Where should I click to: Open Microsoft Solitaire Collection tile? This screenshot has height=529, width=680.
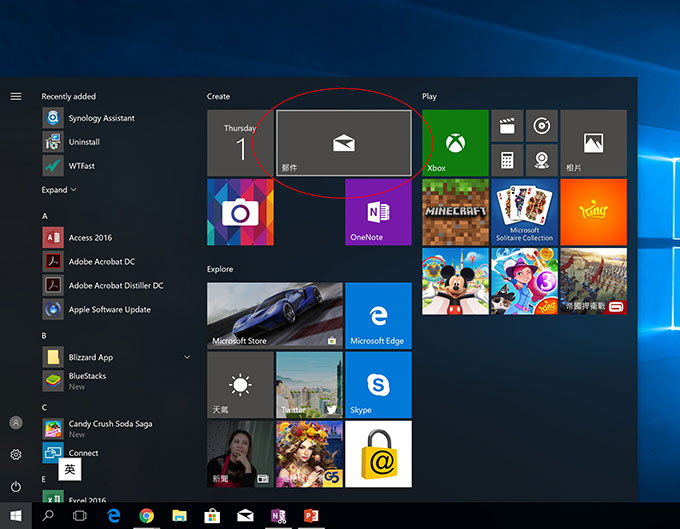pos(524,212)
